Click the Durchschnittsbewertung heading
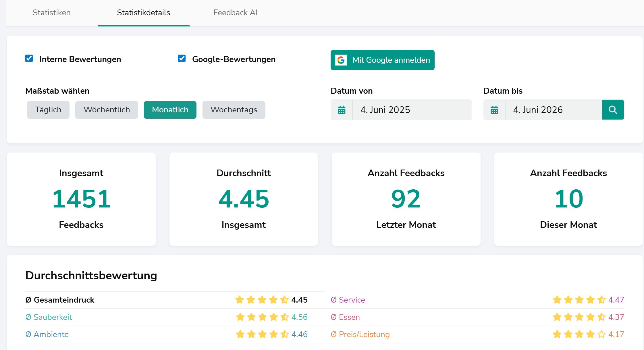 pyautogui.click(x=91, y=276)
